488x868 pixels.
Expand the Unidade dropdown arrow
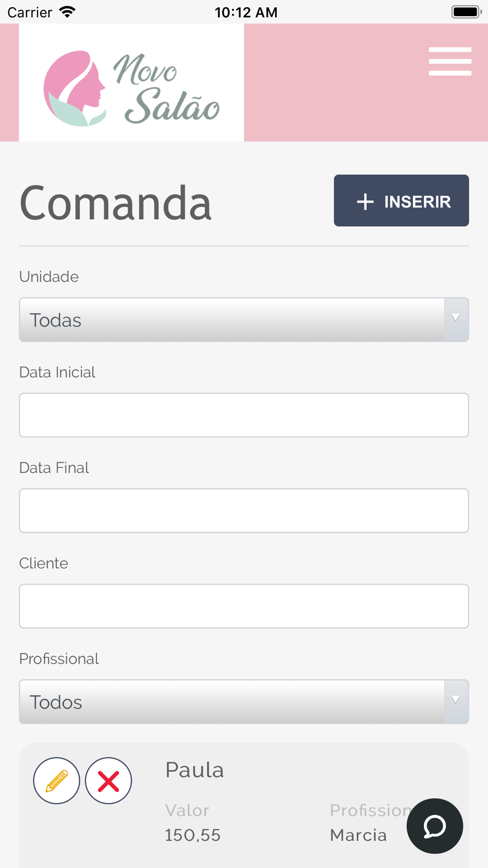pos(456,319)
